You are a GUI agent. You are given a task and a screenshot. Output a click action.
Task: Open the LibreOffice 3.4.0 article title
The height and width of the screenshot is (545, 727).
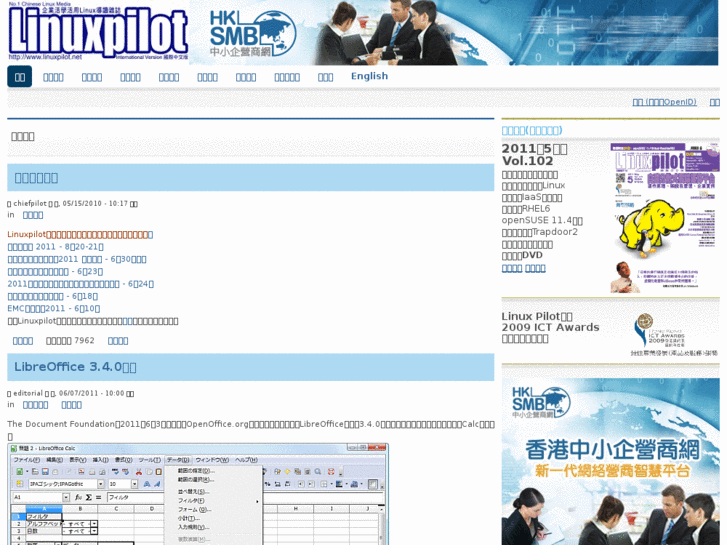click(75, 367)
